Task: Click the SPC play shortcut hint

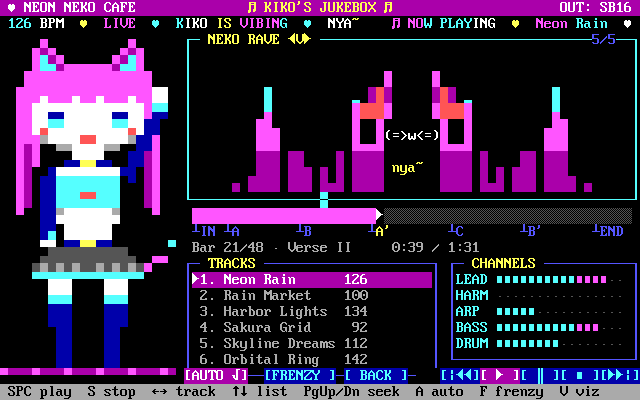Action: point(40,391)
